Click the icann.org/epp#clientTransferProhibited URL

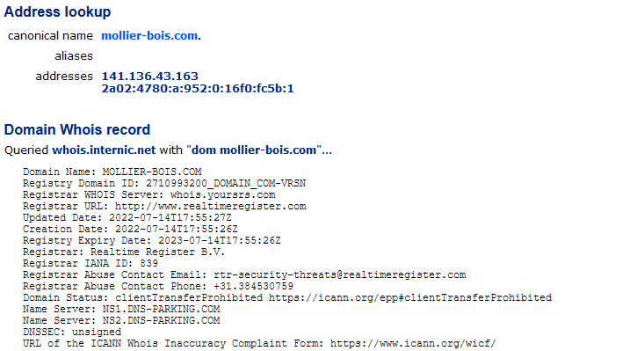[410, 297]
